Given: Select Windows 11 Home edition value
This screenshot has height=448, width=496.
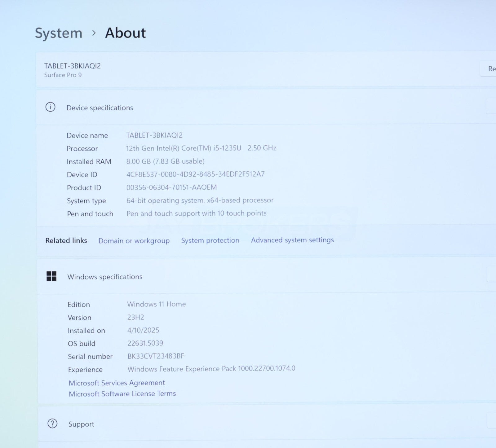Looking at the screenshot, I should click(x=157, y=304).
